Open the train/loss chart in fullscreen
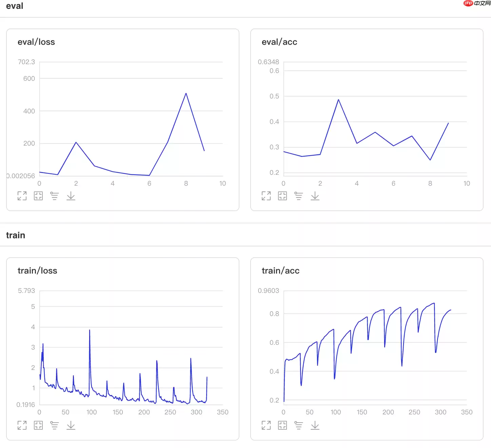 22,425
